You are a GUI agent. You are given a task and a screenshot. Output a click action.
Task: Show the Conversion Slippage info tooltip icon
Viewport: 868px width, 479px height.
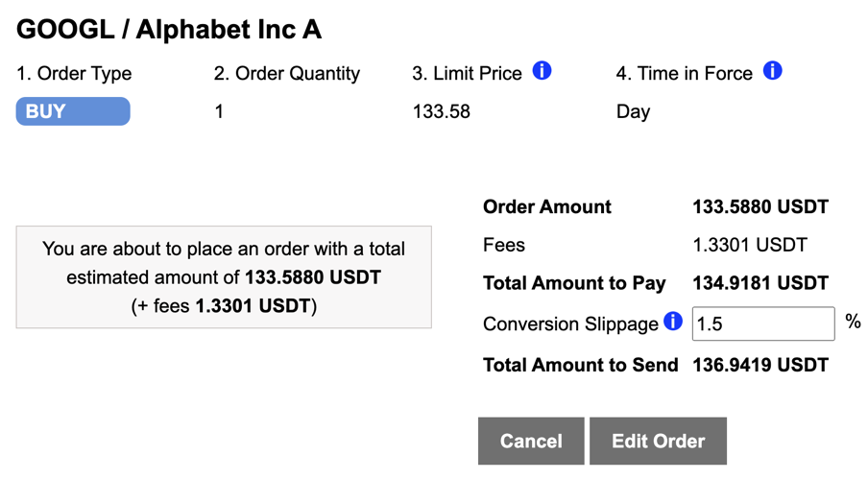[x=673, y=322]
